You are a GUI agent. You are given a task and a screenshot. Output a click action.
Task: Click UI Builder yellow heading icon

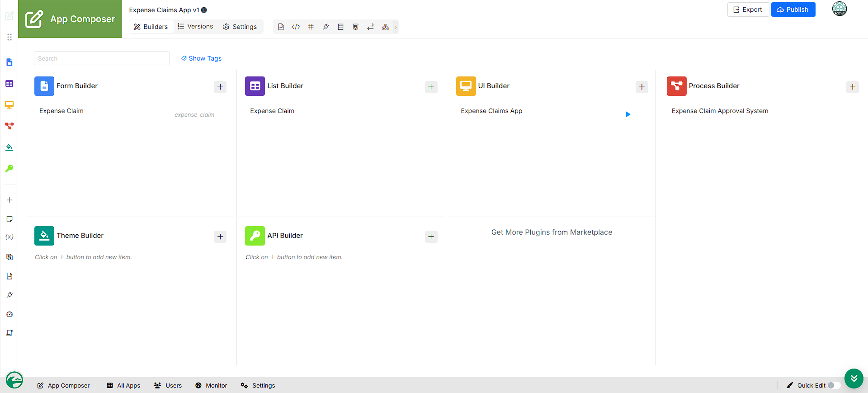[466, 86]
